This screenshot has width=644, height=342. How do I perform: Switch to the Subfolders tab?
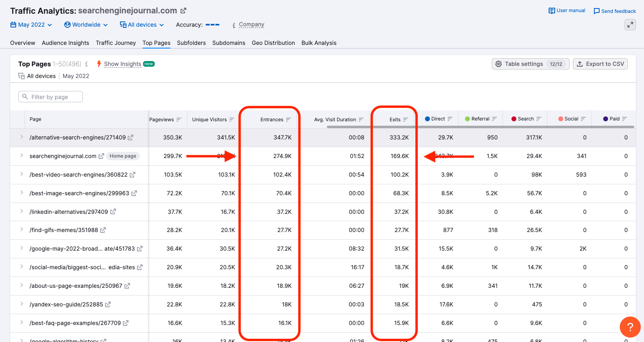pyautogui.click(x=192, y=43)
